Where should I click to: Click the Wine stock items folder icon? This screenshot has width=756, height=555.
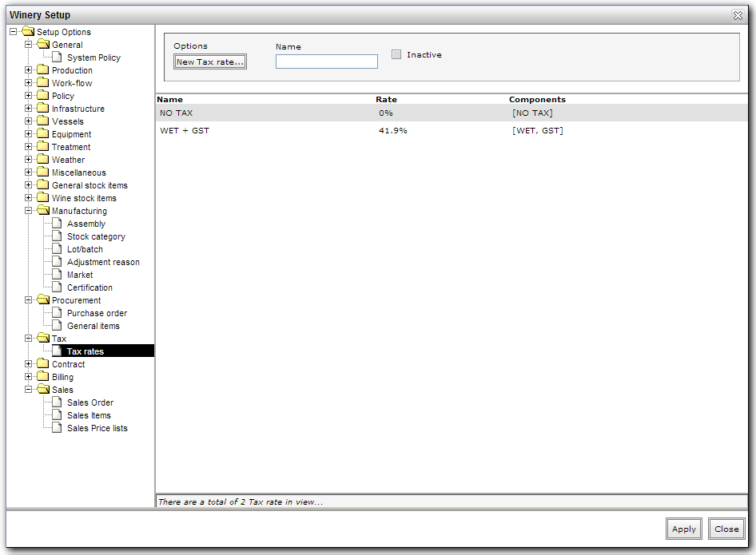click(x=43, y=197)
